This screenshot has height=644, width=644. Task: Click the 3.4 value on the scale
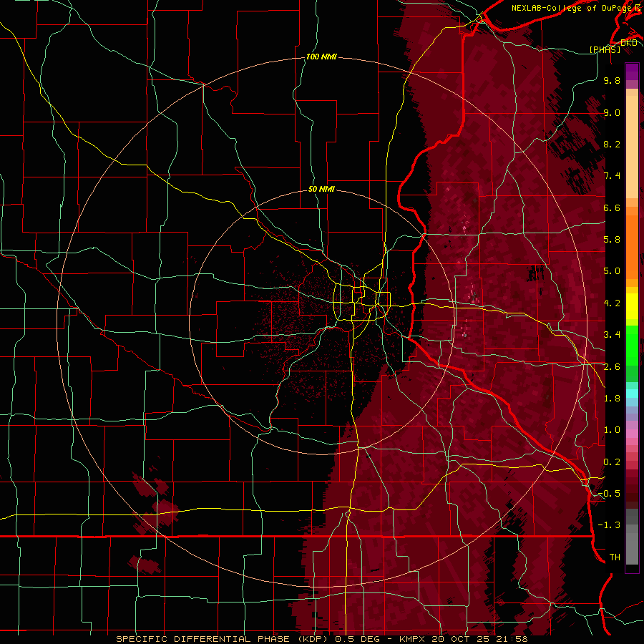[x=612, y=335]
